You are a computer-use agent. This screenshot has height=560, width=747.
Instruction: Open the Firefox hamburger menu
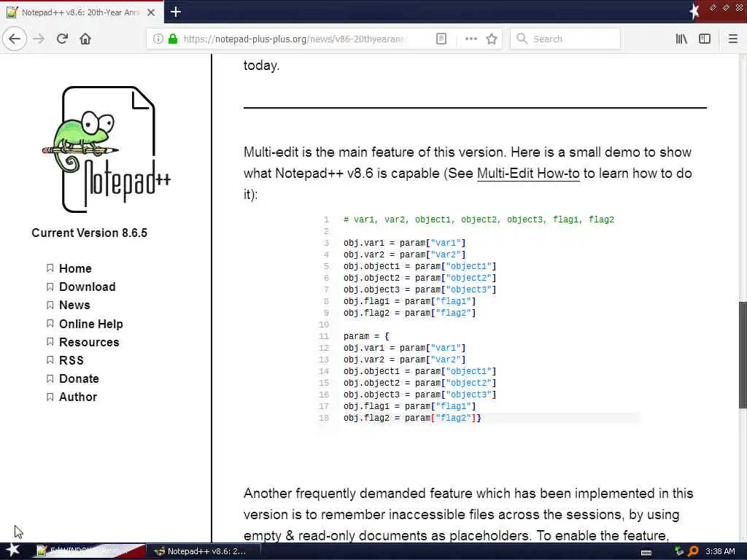(733, 39)
